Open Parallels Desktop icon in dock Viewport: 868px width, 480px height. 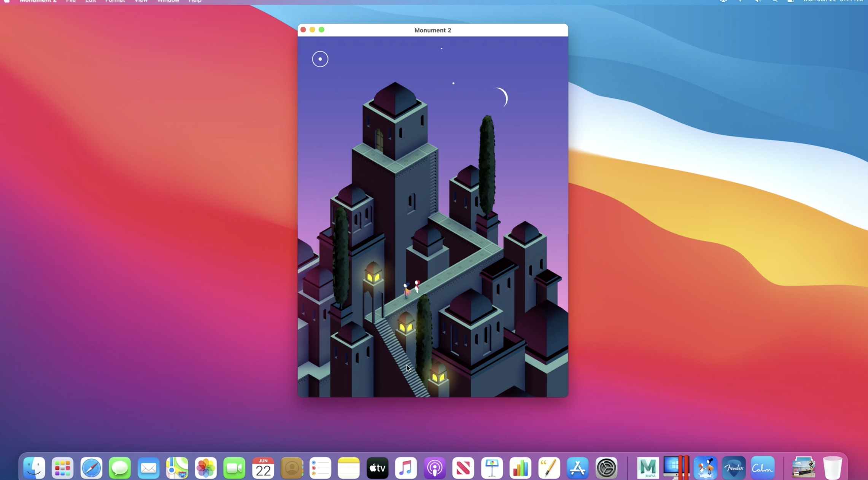(676, 467)
